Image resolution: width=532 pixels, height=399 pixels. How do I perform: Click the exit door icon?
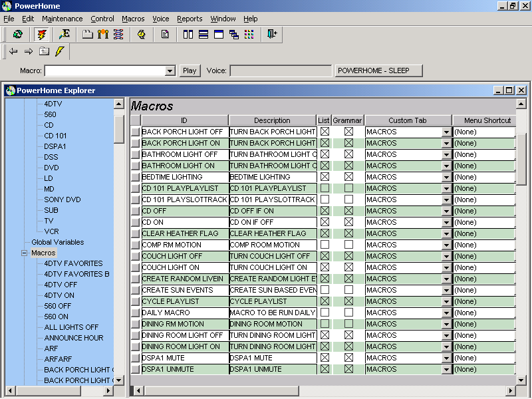click(x=272, y=34)
